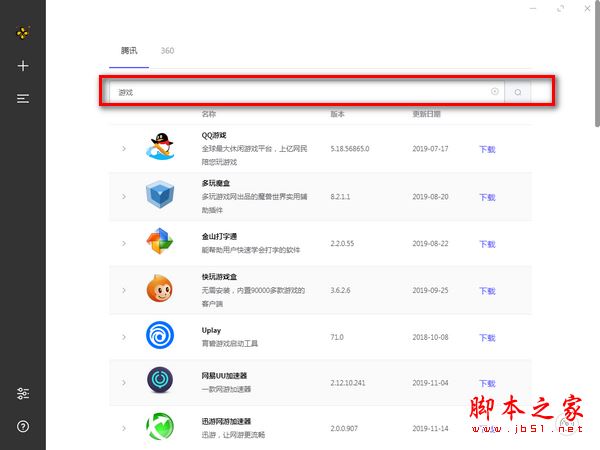This screenshot has height=450, width=600.
Task: Switch to the 360 tab
Action: coord(167,51)
